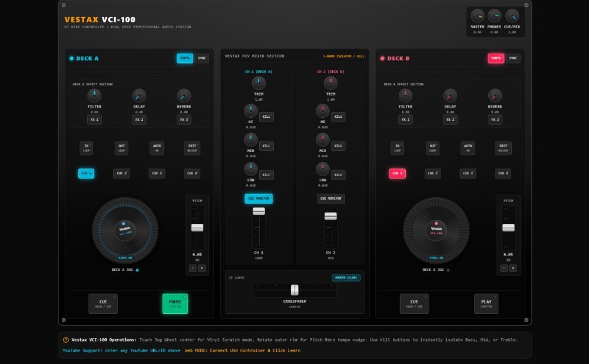Trigger CUE 1 on Deck A
589x364 pixels.
[86, 173]
